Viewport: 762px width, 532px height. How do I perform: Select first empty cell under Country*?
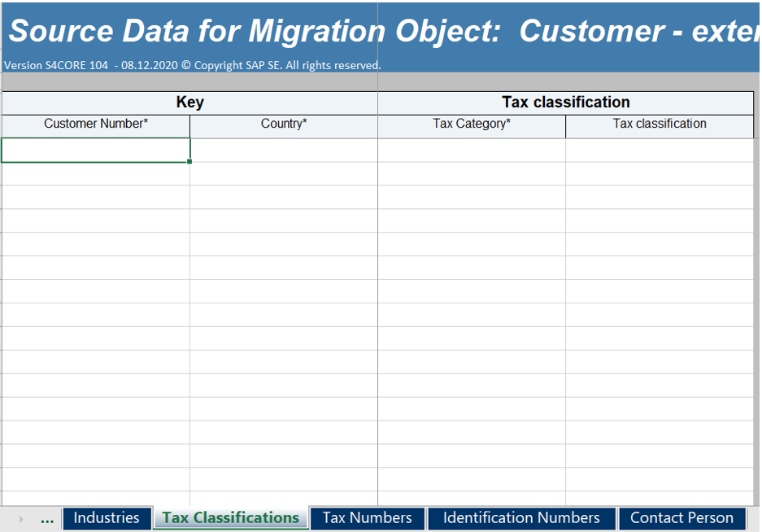[x=284, y=150]
